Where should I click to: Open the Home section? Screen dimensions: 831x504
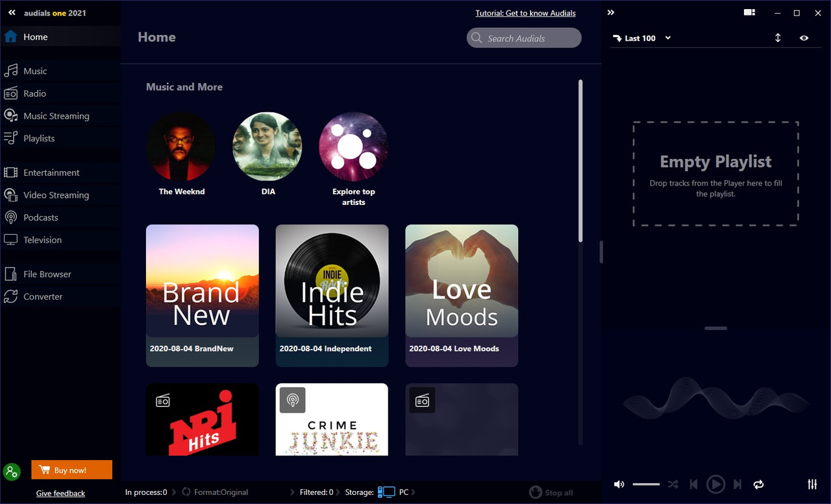tap(60, 36)
